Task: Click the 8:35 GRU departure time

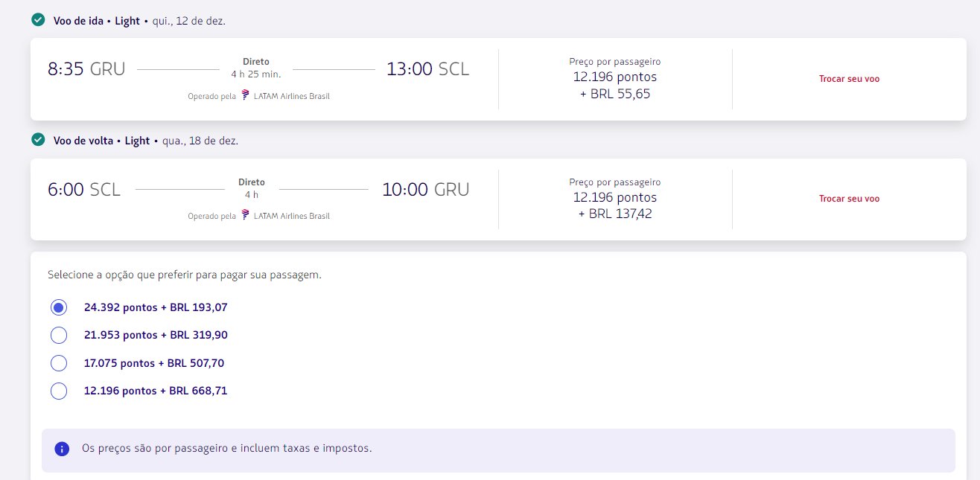Action: point(86,69)
